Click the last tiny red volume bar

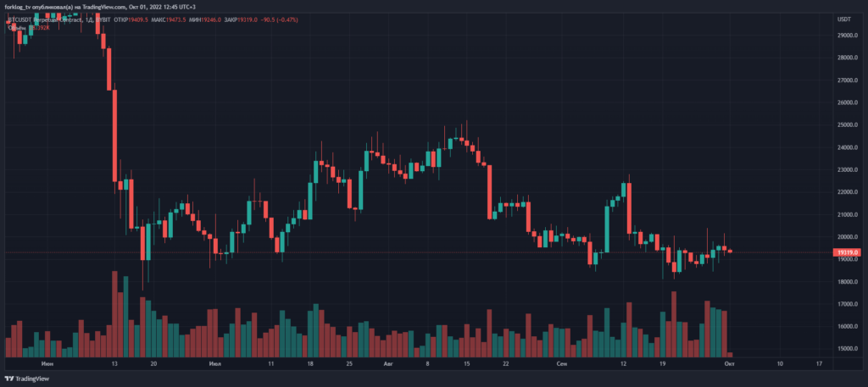[x=730, y=355]
